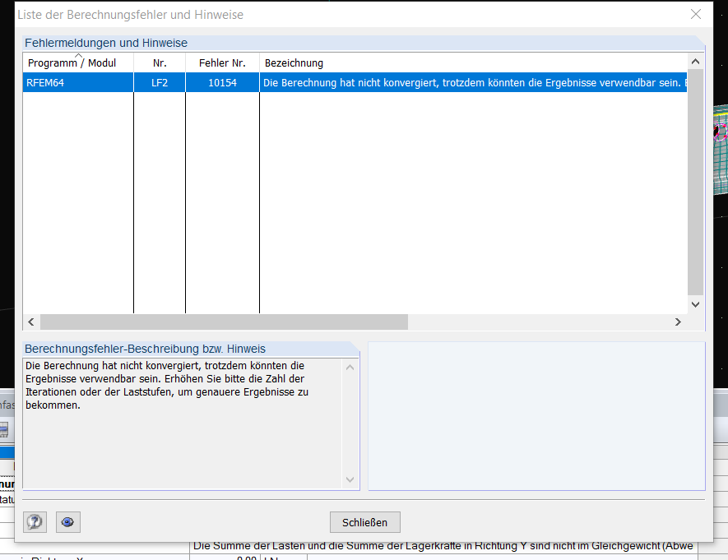Click the Nr. column header
This screenshot has width=728, height=560.
click(160, 62)
